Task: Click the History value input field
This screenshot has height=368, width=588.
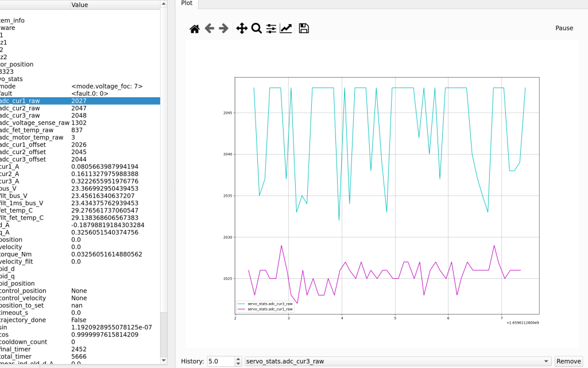Action: [x=220, y=361]
